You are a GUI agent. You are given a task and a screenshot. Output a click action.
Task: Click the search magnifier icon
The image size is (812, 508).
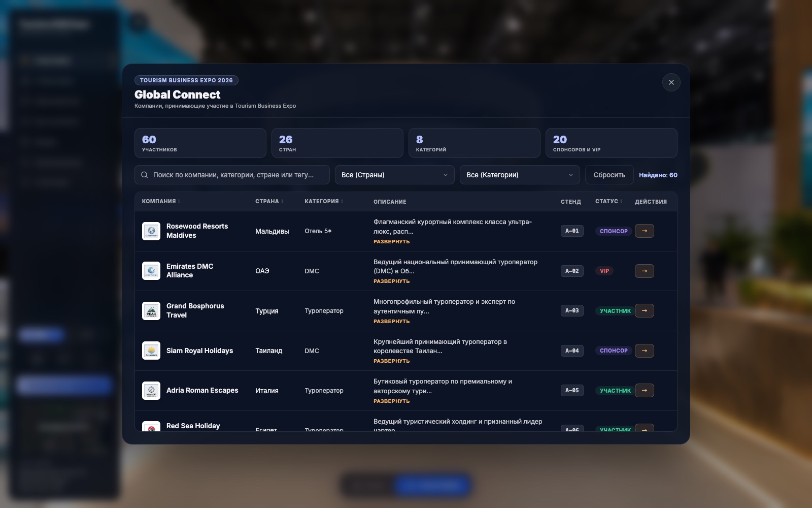[x=145, y=175]
